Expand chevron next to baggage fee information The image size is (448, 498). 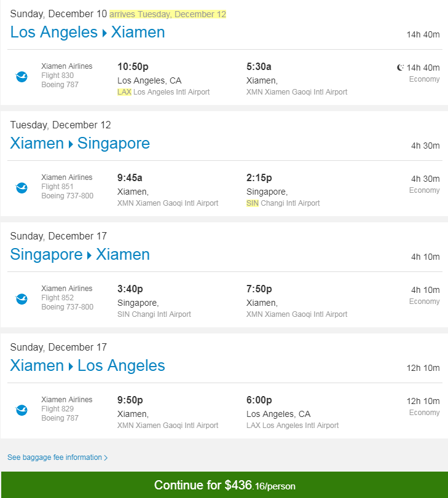[x=106, y=457]
